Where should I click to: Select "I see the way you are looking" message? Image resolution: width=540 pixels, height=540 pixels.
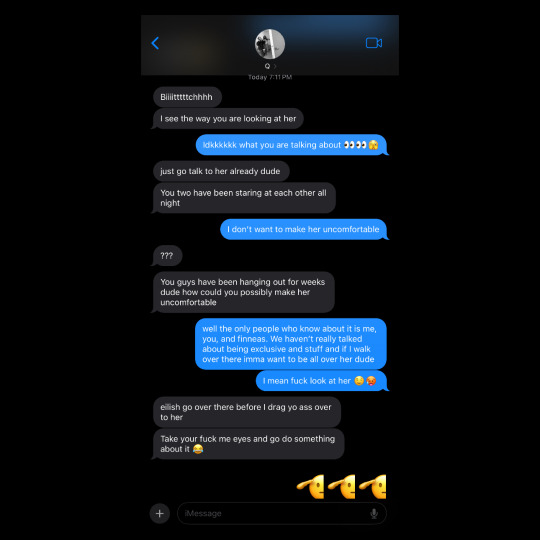pyautogui.click(x=228, y=118)
